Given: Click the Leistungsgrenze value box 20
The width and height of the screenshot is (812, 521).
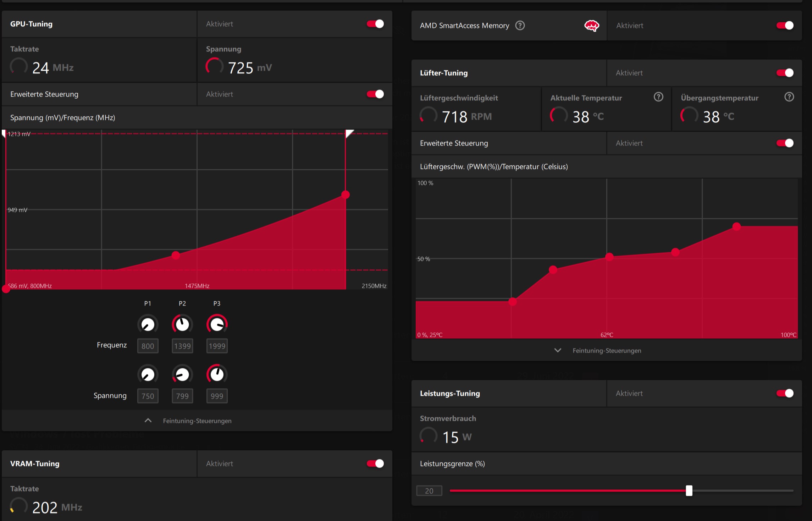Looking at the screenshot, I should point(429,491).
